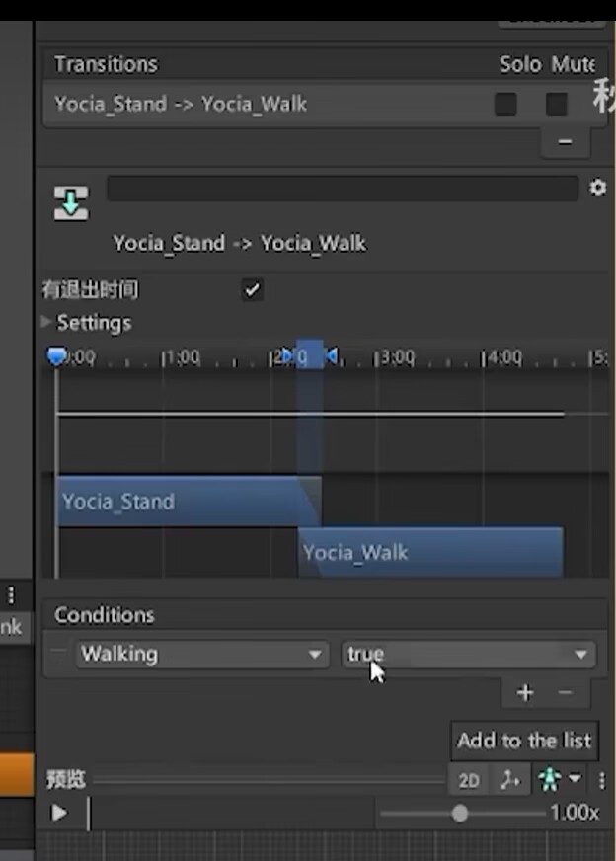Play the animation preview
This screenshot has height=861, width=616.
point(60,813)
